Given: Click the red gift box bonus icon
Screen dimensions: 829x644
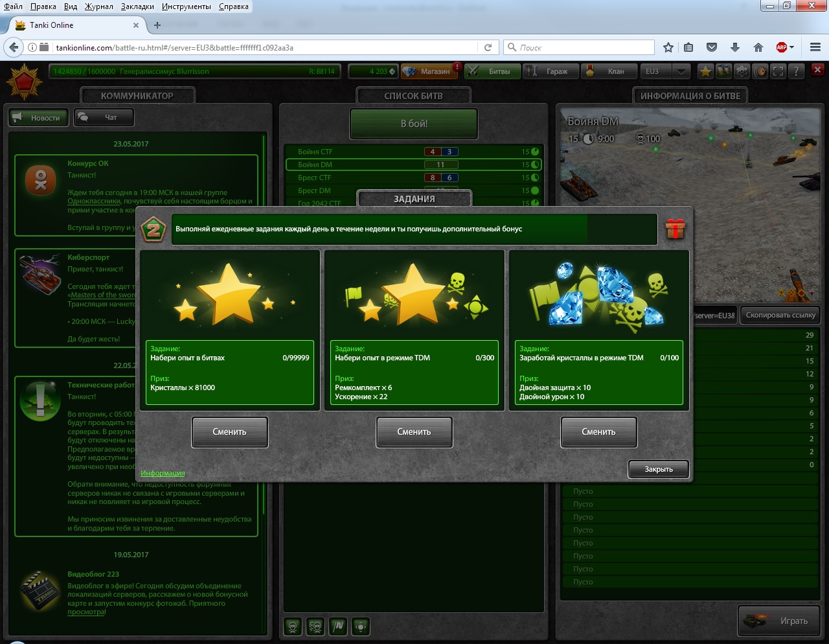Looking at the screenshot, I should coord(675,229).
